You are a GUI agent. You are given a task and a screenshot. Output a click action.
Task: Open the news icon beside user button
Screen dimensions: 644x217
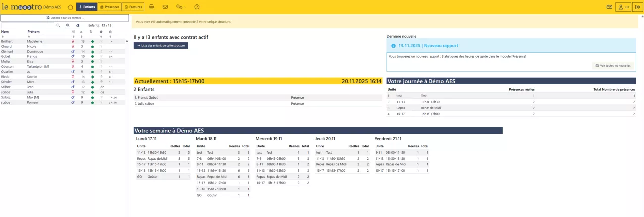(x=609, y=7)
